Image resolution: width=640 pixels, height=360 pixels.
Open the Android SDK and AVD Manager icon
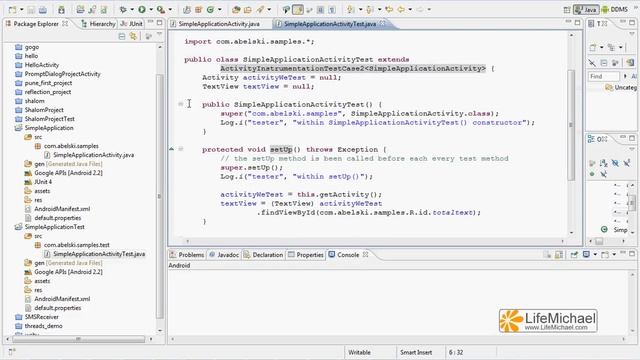[x=61, y=9]
